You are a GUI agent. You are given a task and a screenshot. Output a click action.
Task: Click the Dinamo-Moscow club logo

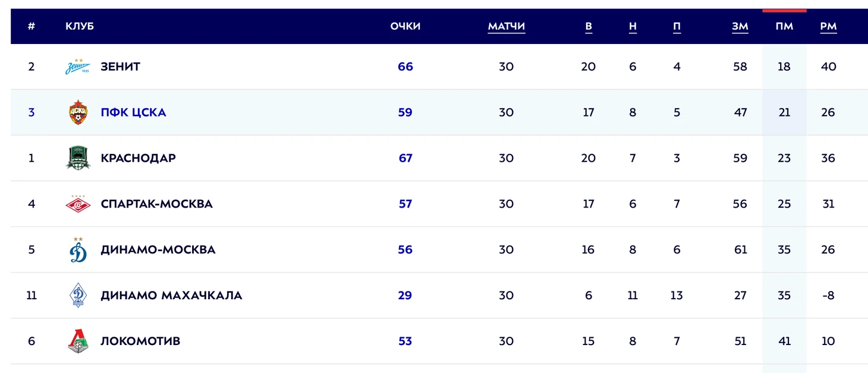[78, 250]
